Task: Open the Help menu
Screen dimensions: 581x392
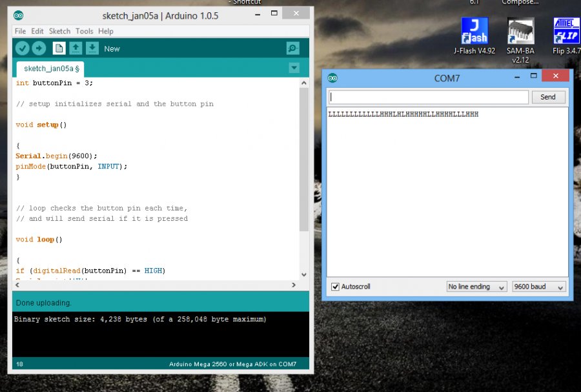Action: pos(106,31)
